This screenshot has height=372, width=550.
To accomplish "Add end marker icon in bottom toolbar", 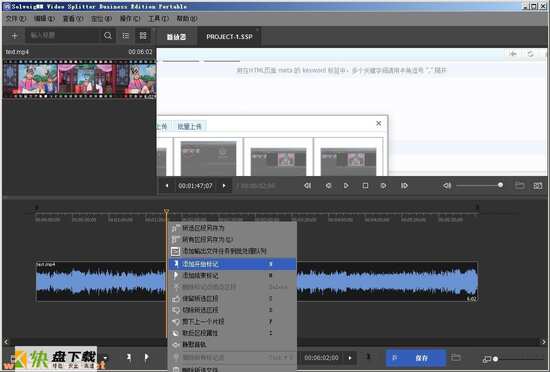I will pos(147,357).
